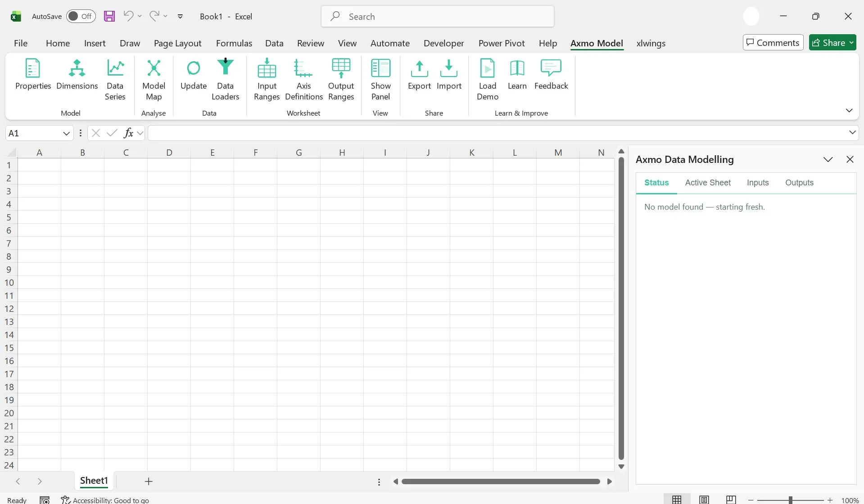Expand the Name Box dropdown
The height and width of the screenshot is (504, 864).
pyautogui.click(x=66, y=133)
